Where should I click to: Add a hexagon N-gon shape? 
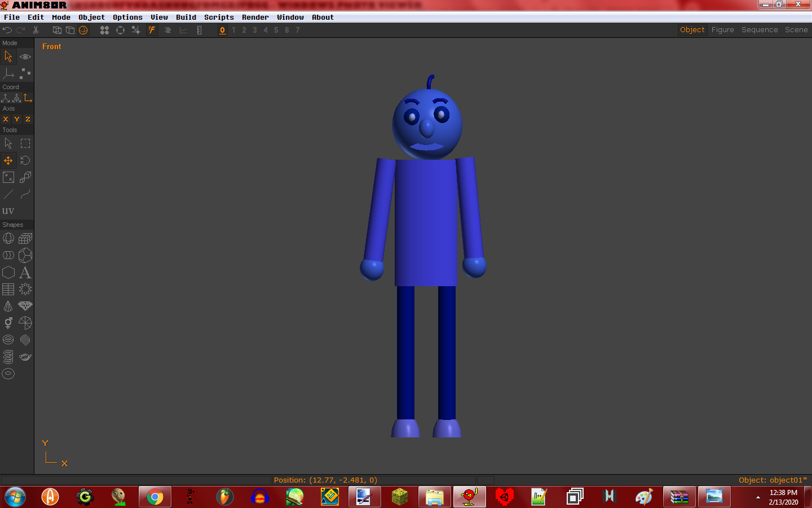coord(8,272)
